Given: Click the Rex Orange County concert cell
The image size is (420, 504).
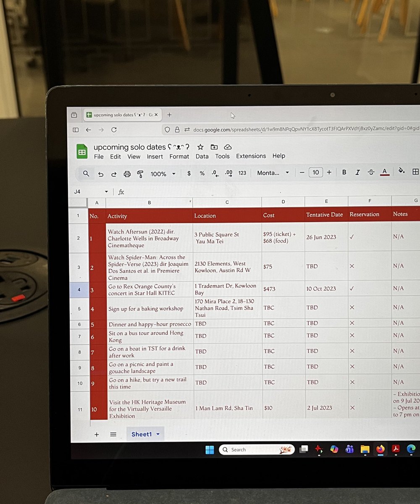Looking at the screenshot, I should tap(150, 290).
